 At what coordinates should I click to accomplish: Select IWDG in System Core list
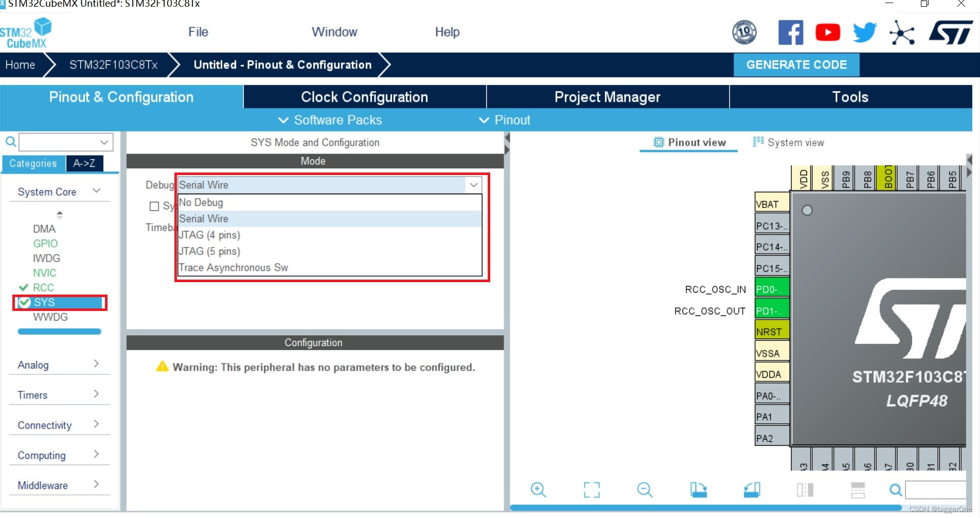coord(46,258)
